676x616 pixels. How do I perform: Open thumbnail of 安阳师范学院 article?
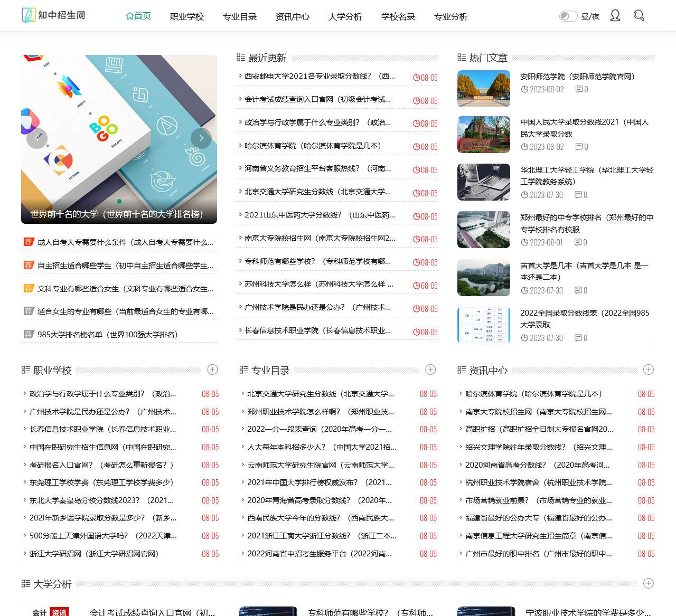(484, 89)
